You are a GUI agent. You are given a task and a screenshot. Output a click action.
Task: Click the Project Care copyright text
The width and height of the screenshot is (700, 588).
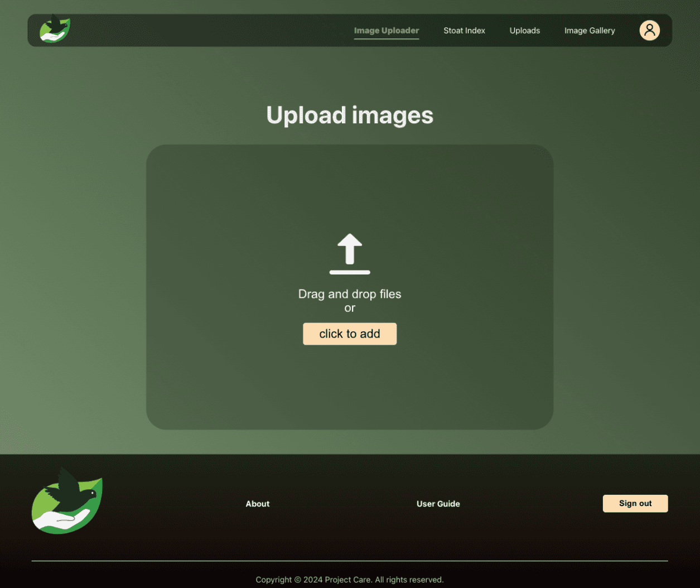point(350,580)
